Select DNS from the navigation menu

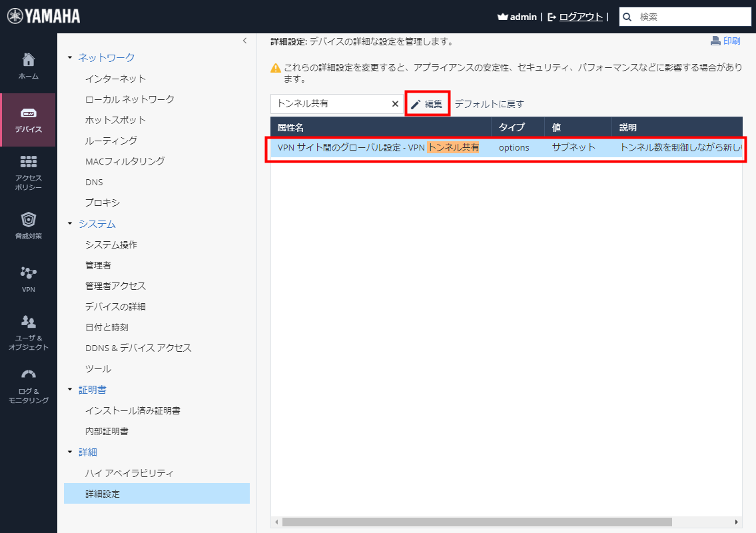tap(94, 181)
